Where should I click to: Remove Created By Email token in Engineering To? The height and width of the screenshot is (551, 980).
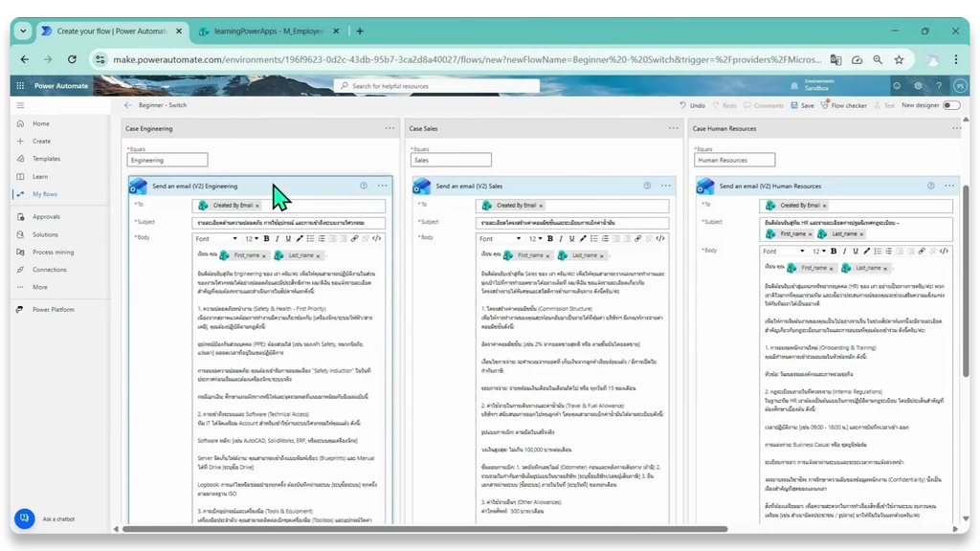256,206
